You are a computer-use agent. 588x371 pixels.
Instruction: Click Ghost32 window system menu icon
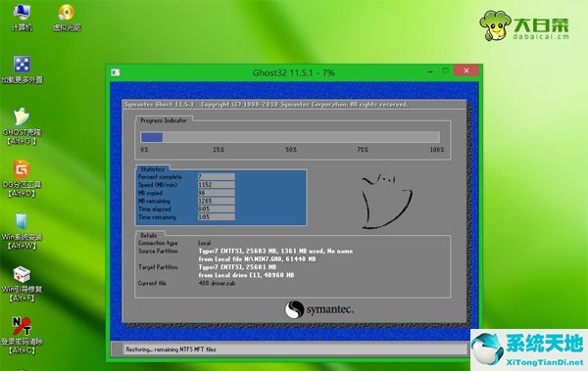point(116,72)
